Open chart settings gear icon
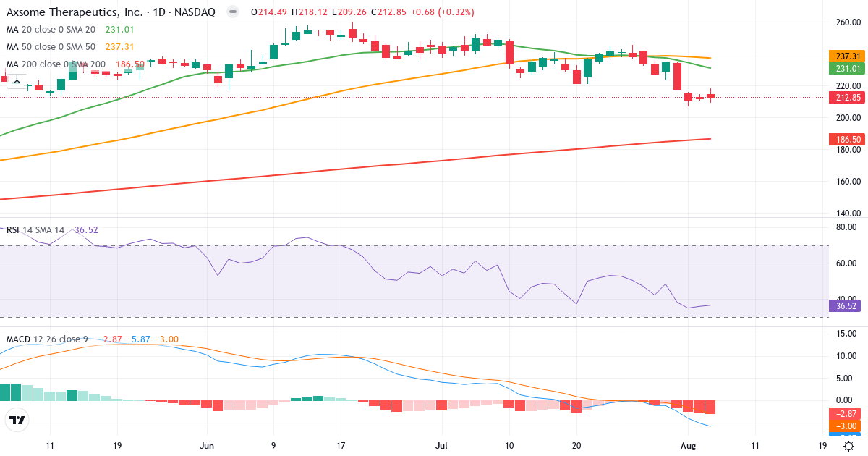The image size is (868, 456). click(x=848, y=447)
